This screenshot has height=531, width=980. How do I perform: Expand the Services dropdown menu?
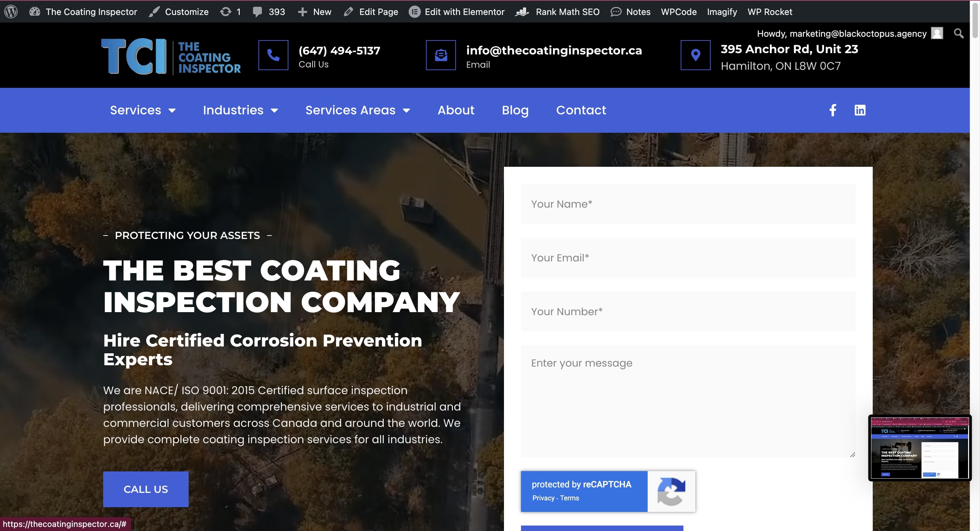click(x=143, y=110)
